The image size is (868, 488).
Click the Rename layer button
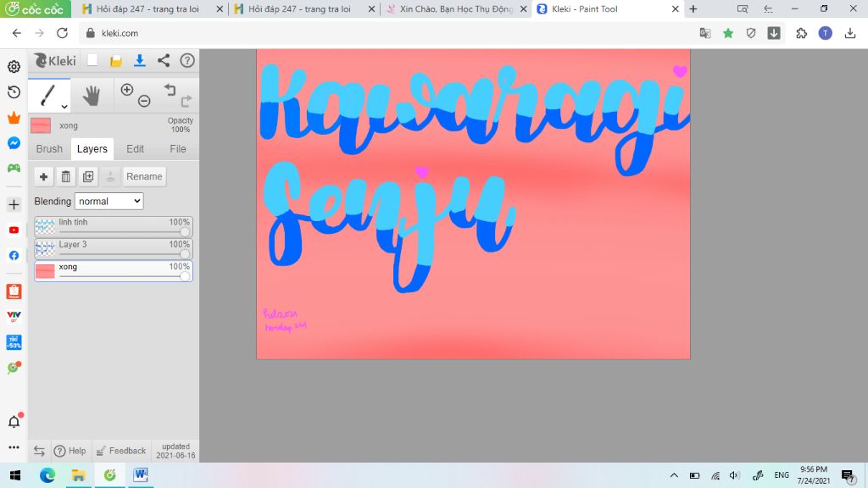coord(144,176)
